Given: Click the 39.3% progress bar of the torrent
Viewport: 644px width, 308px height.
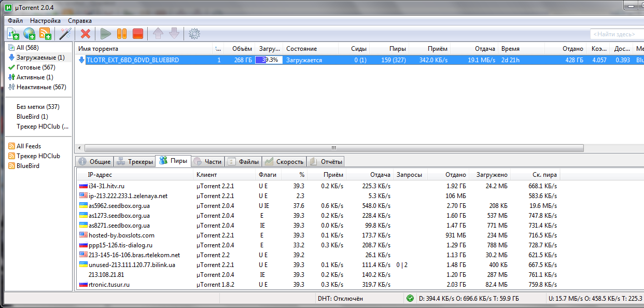Looking at the screenshot, I should coord(269,60).
